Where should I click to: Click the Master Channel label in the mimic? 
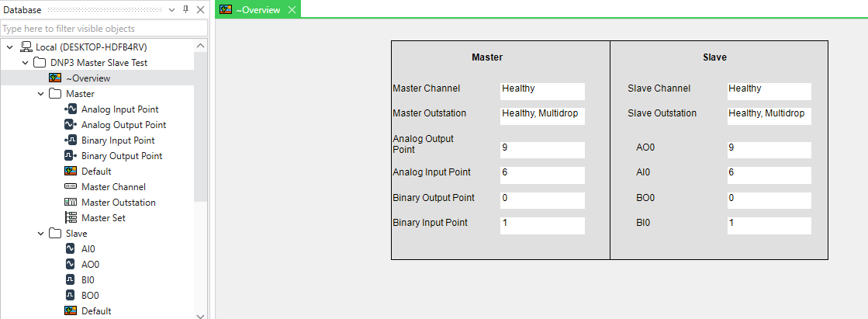pos(427,88)
